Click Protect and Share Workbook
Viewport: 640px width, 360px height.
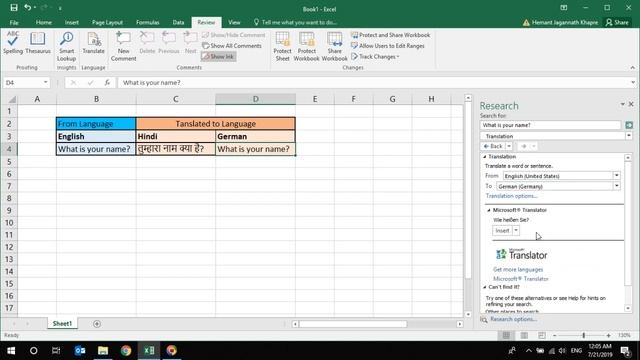click(391, 35)
